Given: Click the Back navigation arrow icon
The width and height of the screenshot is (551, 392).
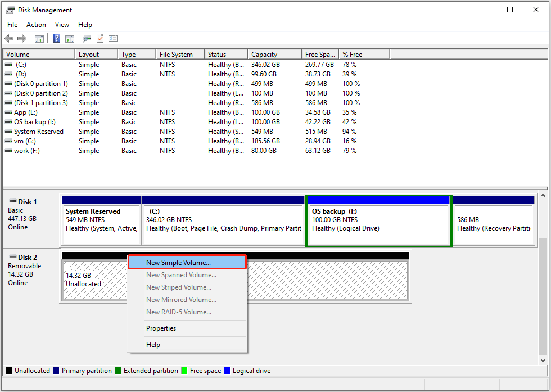Looking at the screenshot, I should [9, 38].
